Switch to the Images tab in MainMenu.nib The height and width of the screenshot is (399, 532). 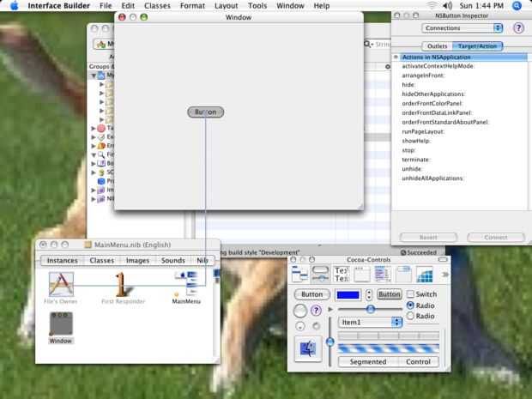pyautogui.click(x=137, y=261)
